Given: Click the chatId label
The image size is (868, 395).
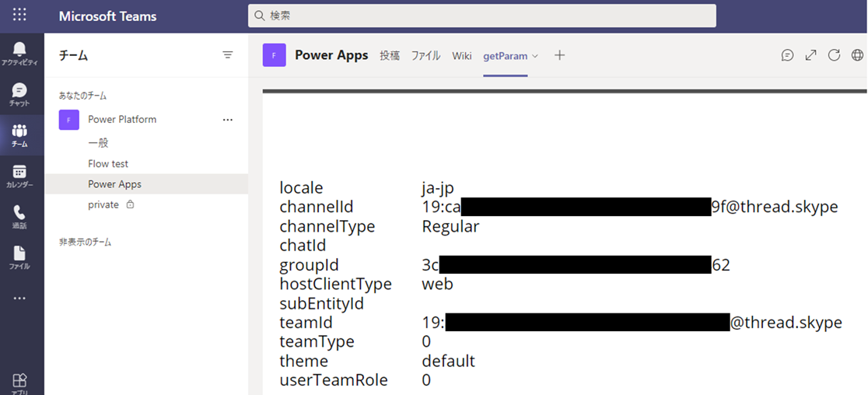Looking at the screenshot, I should pyautogui.click(x=303, y=246).
